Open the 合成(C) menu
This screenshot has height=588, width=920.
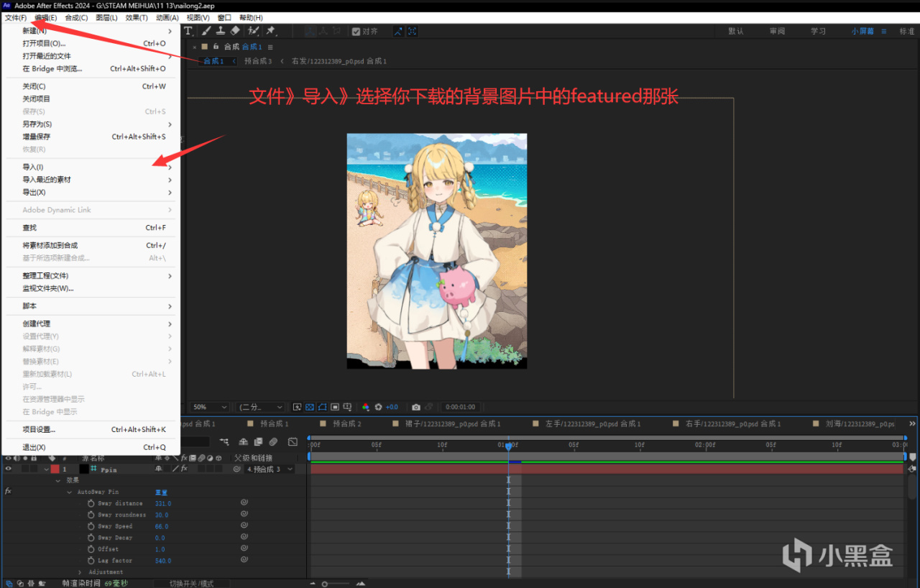76,17
